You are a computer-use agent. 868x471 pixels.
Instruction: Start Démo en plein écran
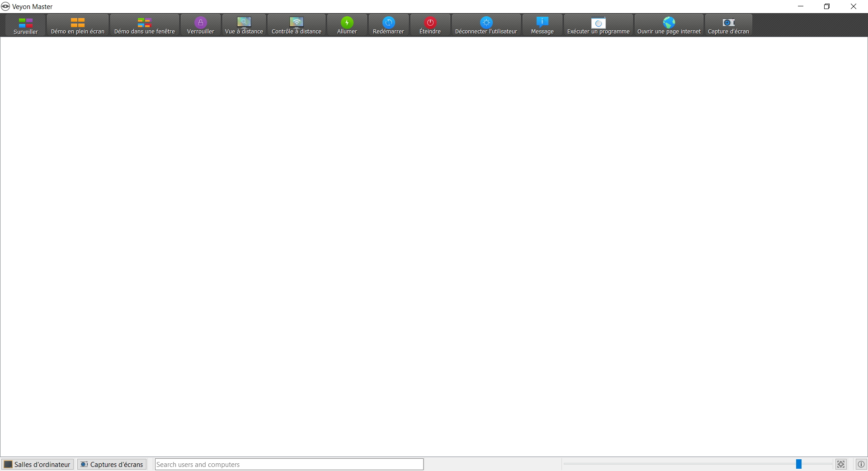coord(78,25)
